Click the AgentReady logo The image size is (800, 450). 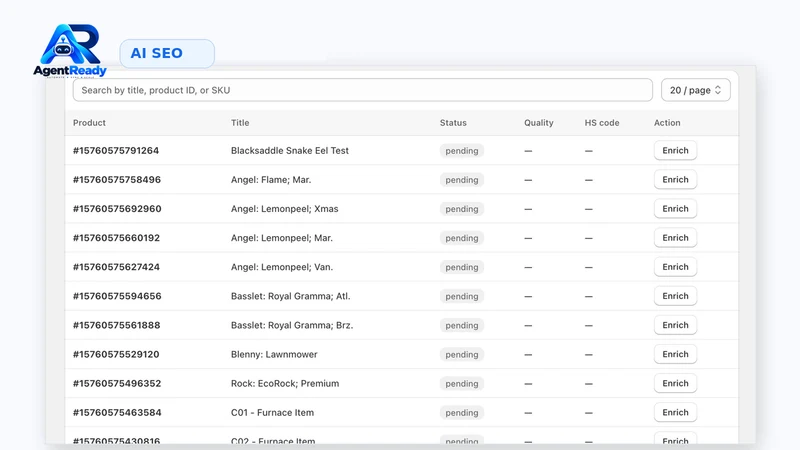70,51
